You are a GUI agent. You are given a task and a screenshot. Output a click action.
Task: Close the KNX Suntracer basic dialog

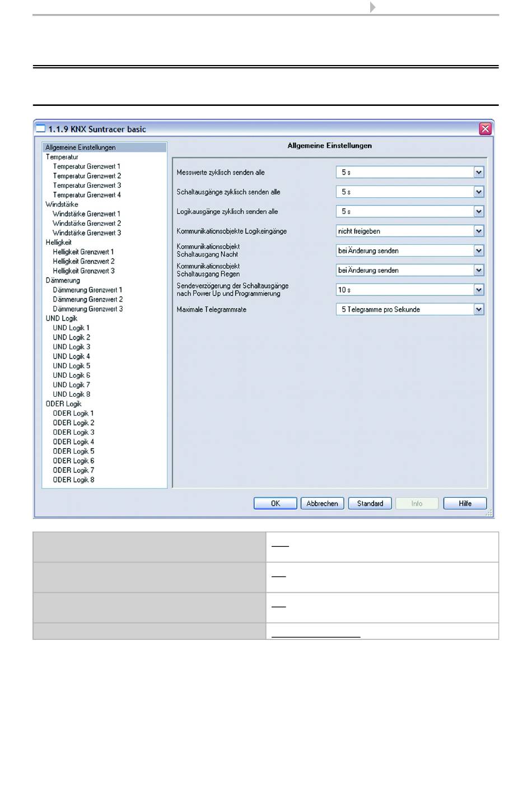click(485, 129)
